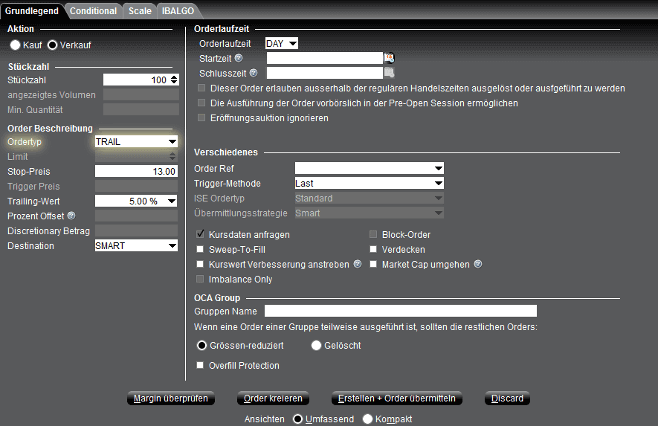This screenshot has height=426, width=658.
Task: Click the Gruppen Name input field
Action: click(401, 311)
